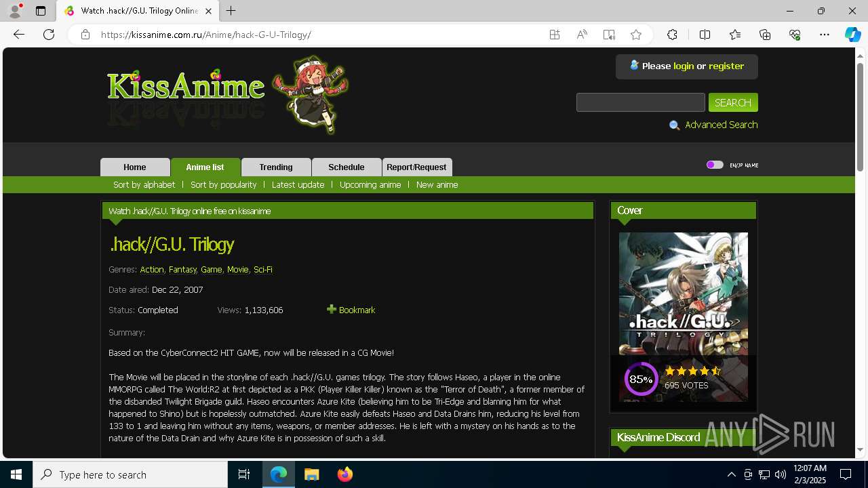This screenshot has height=488, width=868.
Task: Reload the page with the refresh icon
Action: (49, 35)
